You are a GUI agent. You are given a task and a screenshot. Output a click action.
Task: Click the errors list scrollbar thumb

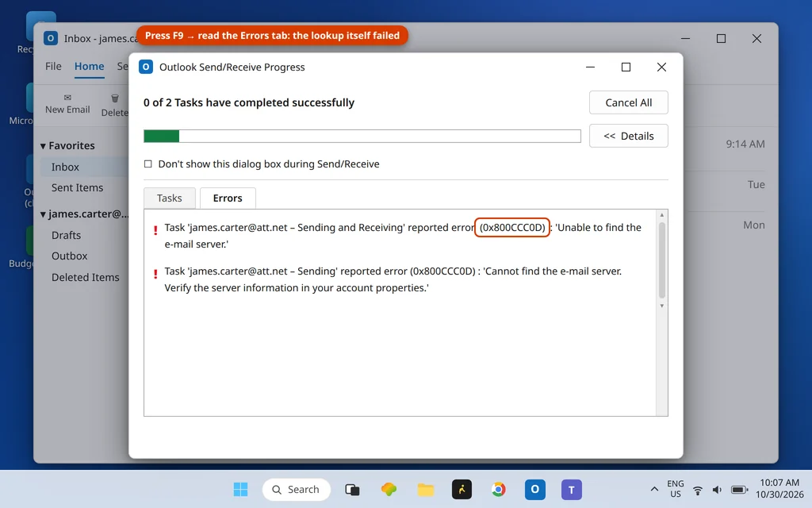click(x=662, y=260)
